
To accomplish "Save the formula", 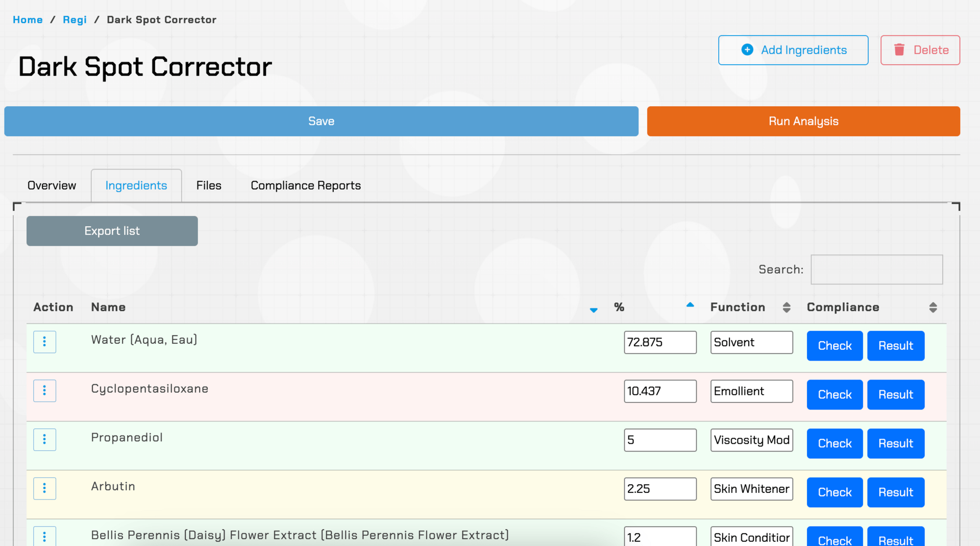I will [321, 121].
